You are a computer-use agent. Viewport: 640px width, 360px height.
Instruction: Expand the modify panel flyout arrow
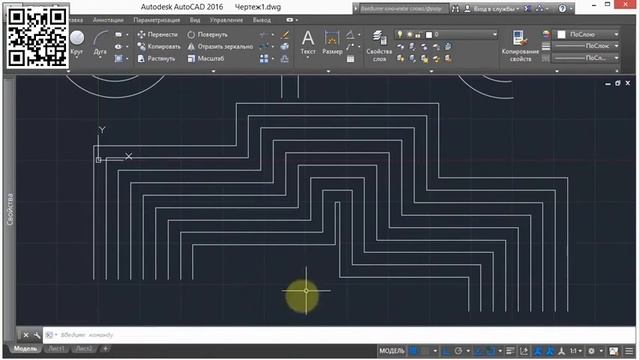[213, 71]
